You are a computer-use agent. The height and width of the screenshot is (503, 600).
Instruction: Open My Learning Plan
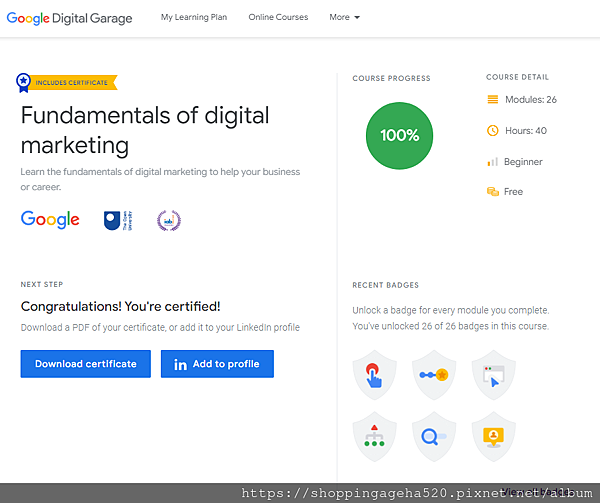point(194,17)
